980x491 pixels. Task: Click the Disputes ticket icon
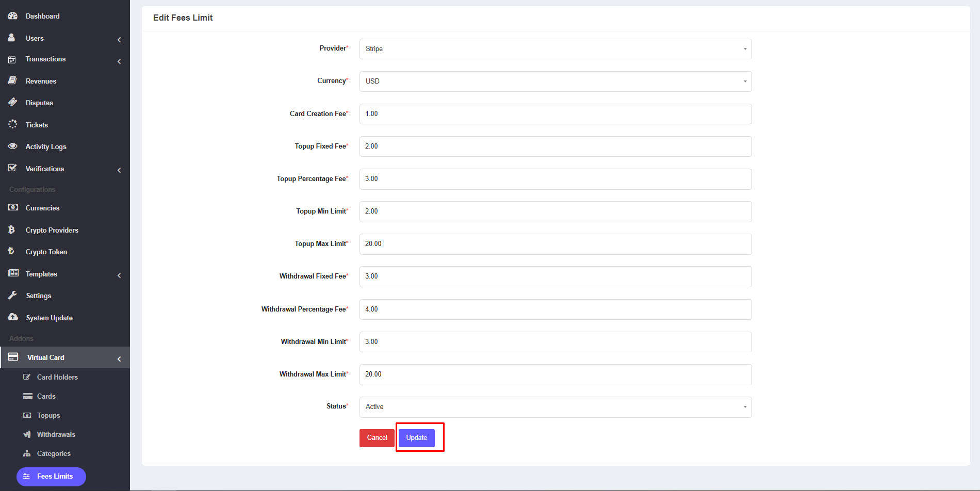[13, 103]
